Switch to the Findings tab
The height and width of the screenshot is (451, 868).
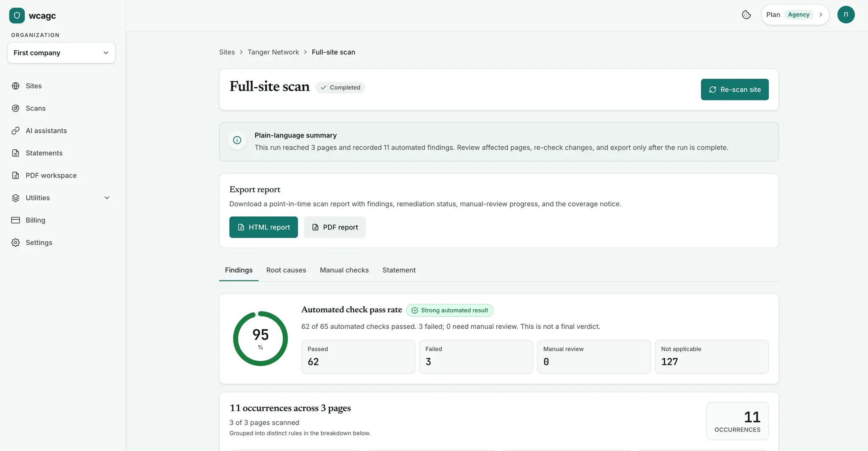click(x=239, y=270)
